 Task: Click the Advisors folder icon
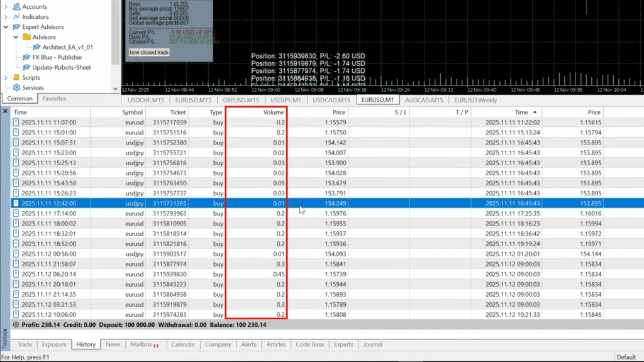point(27,37)
